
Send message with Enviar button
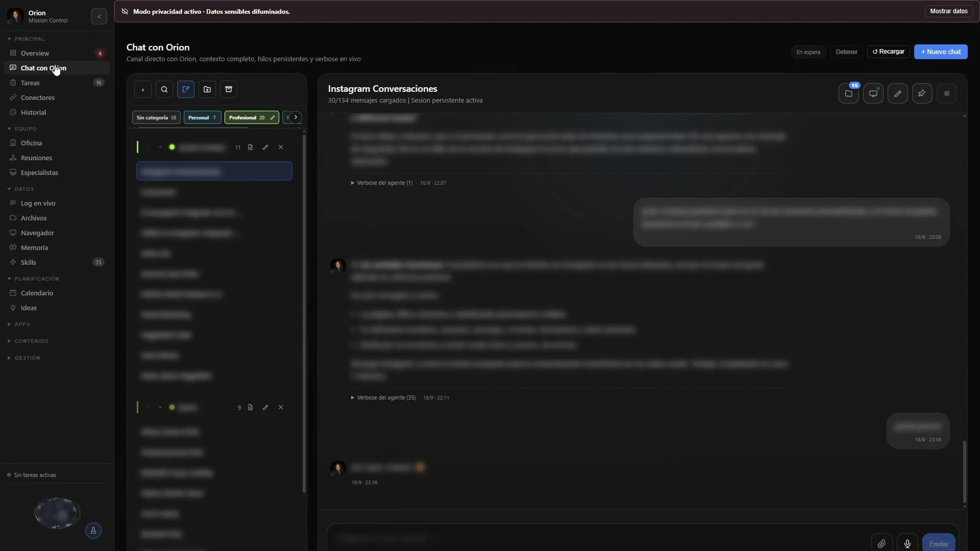pyautogui.click(x=939, y=544)
